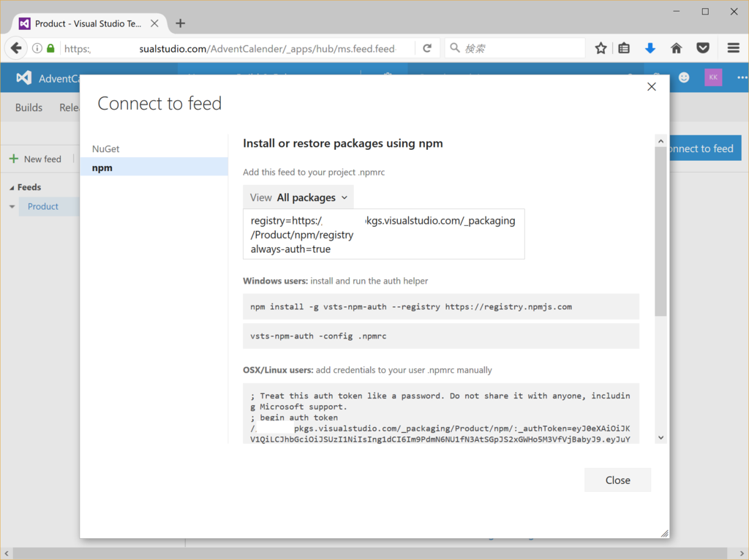Image resolution: width=749 pixels, height=560 pixels.
Task: Minimize the browser window
Action: [x=677, y=12]
